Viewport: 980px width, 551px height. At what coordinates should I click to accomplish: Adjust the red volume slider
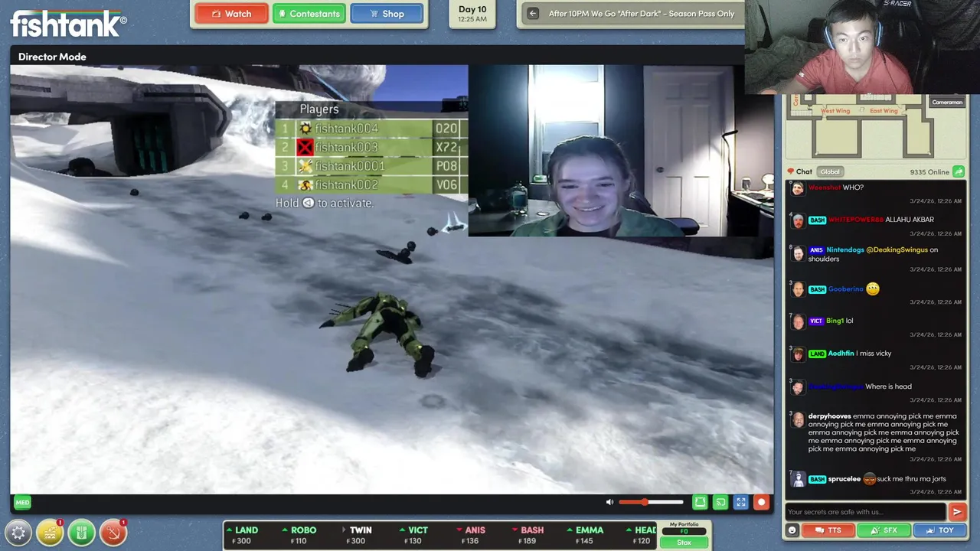(651, 502)
